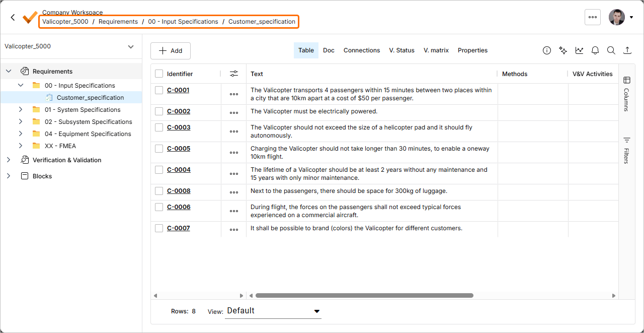The image size is (644, 333).
Task: Click the notifications bell icon
Action: coord(595,50)
